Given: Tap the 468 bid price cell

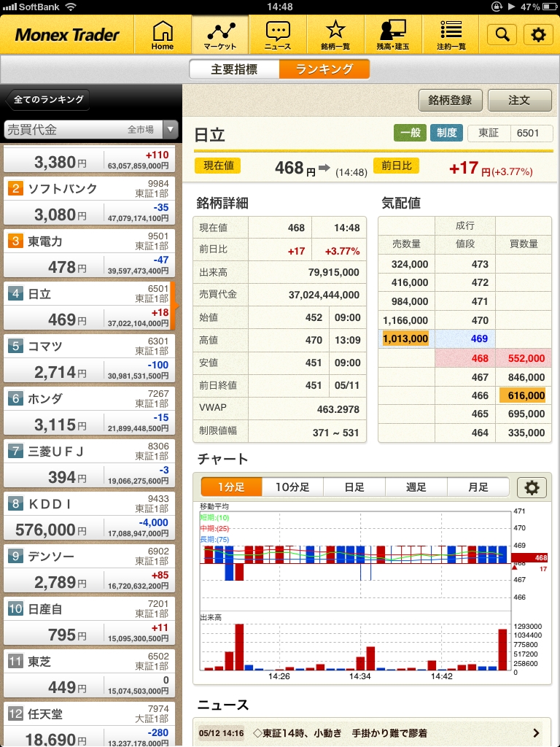Looking at the screenshot, I should point(465,357).
